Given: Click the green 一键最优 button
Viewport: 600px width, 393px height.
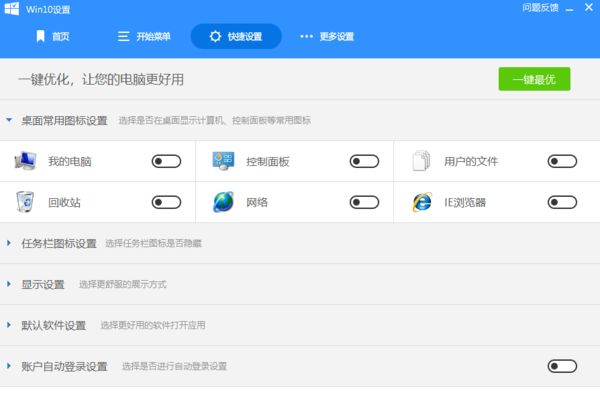Looking at the screenshot, I should [534, 79].
